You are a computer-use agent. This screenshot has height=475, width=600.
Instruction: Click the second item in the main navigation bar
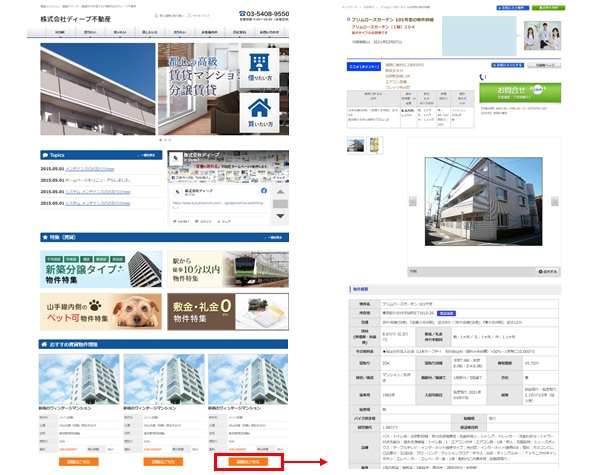90,32
